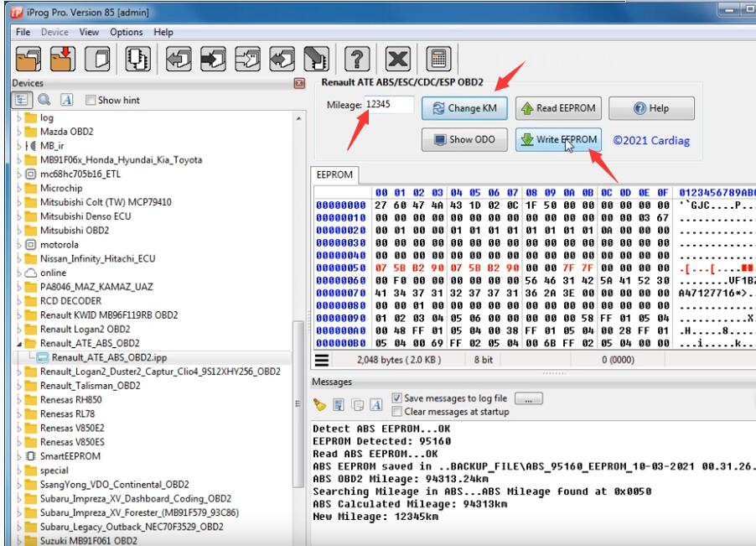
Task: Click hex address 00000050 row label
Action: 341,268
